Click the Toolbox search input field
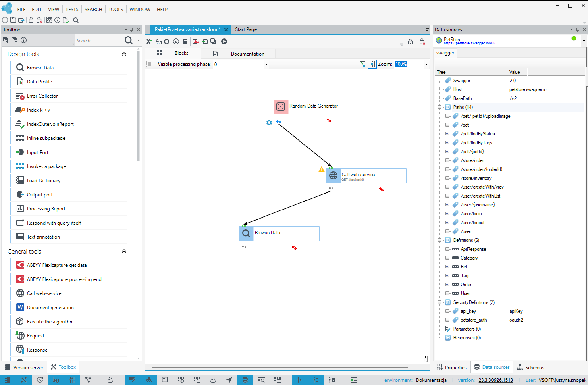 coord(99,41)
